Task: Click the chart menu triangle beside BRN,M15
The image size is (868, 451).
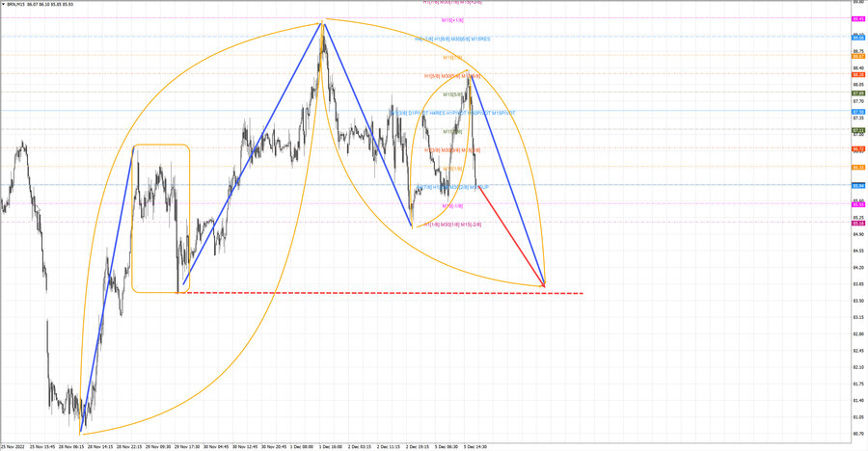Action: click(x=3, y=4)
